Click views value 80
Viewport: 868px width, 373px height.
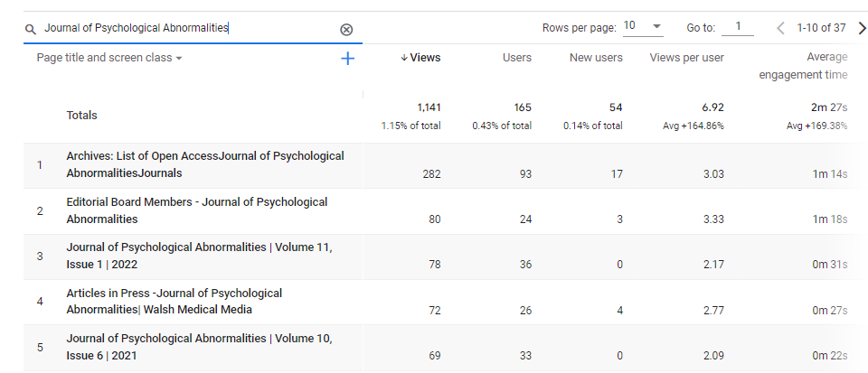[435, 219]
